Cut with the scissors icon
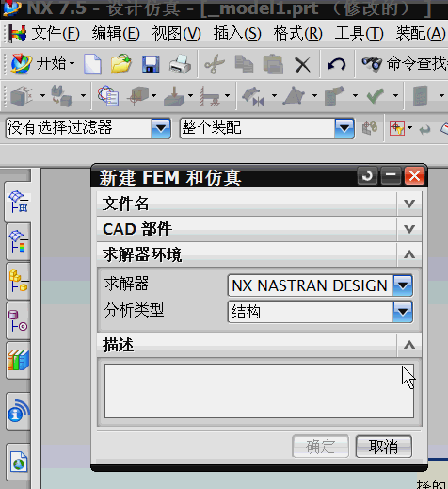The height and width of the screenshot is (489, 448). (215, 64)
